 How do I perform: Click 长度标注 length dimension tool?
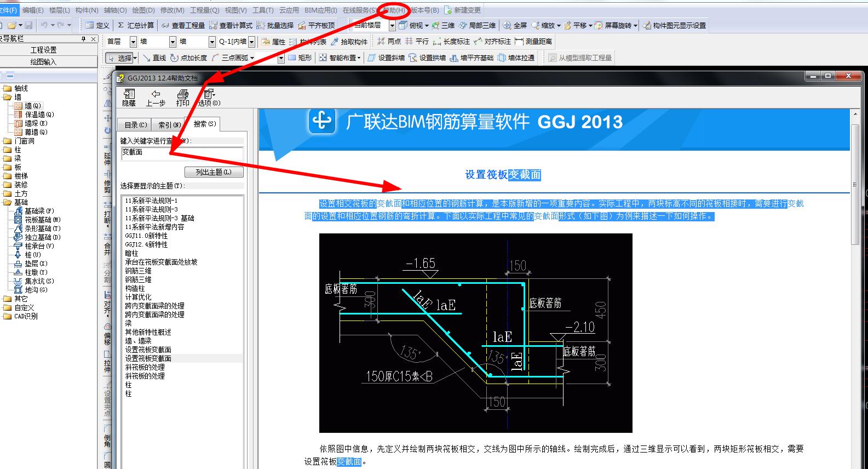click(451, 41)
